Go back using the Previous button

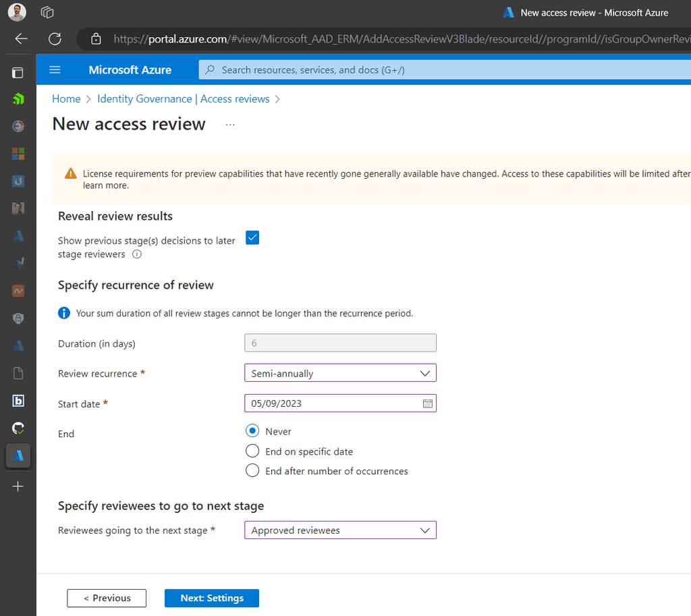[106, 598]
